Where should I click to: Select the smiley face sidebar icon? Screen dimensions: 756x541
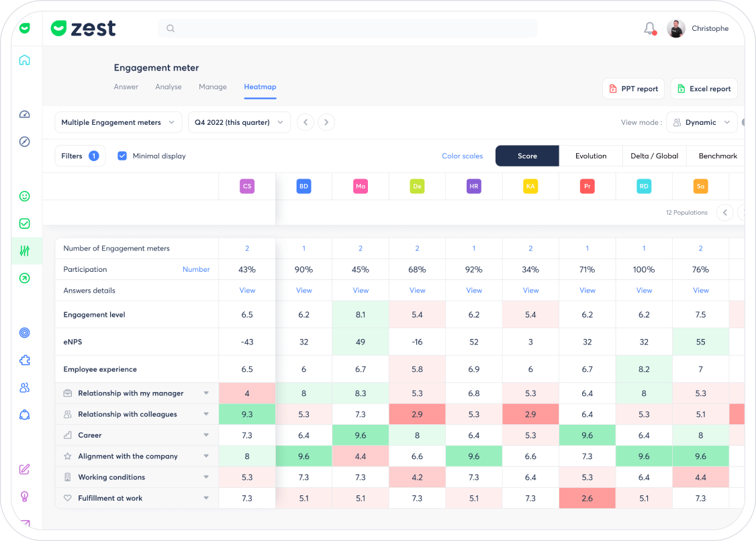coord(25,196)
